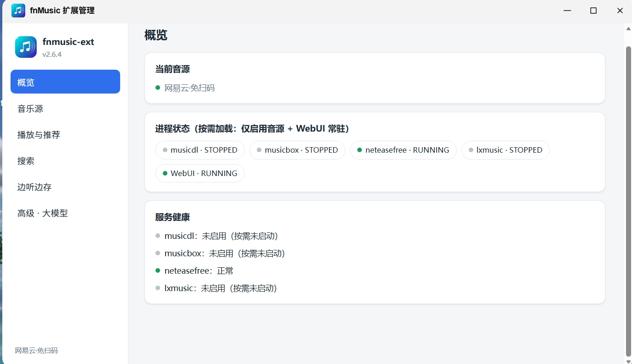Viewport: 632px width, 364px height.
Task: Close the fnMusic 扩展管理 window
Action: tap(620, 11)
